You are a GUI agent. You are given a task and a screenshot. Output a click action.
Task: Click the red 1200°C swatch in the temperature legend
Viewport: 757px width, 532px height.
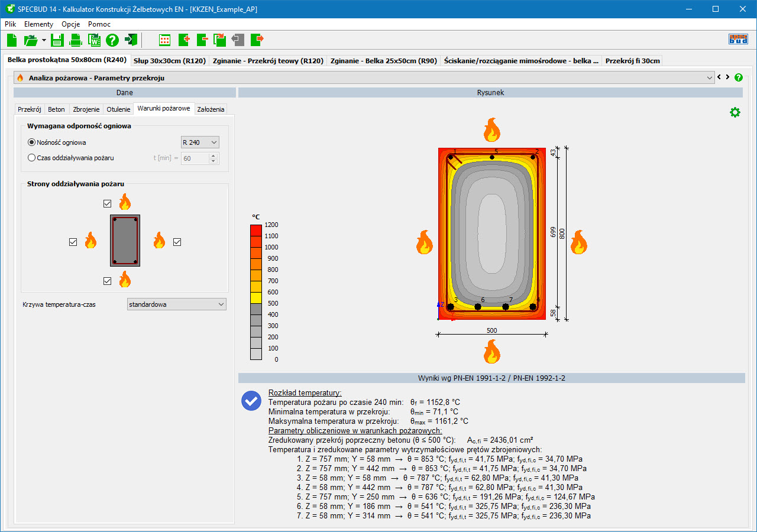[256, 231]
